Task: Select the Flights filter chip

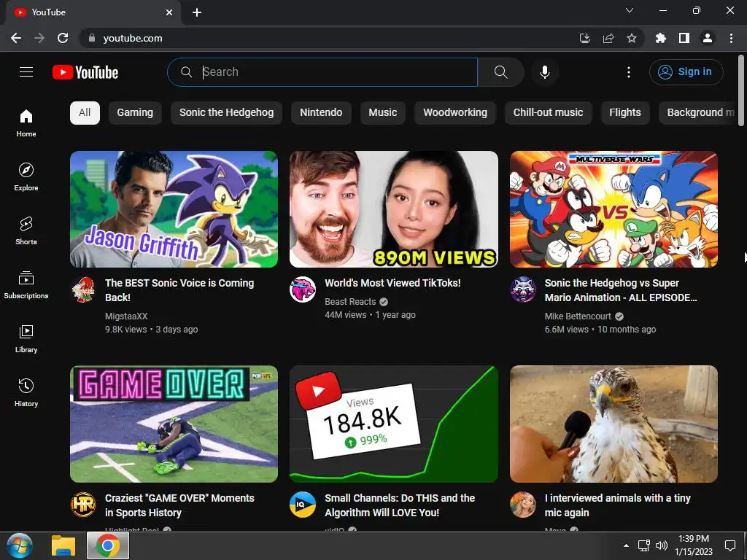Action: 625,113
